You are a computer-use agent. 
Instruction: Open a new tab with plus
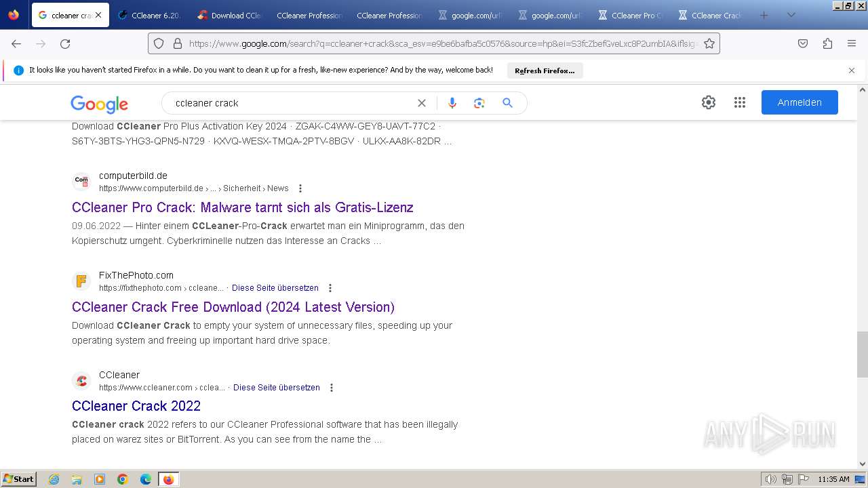[x=764, y=15]
